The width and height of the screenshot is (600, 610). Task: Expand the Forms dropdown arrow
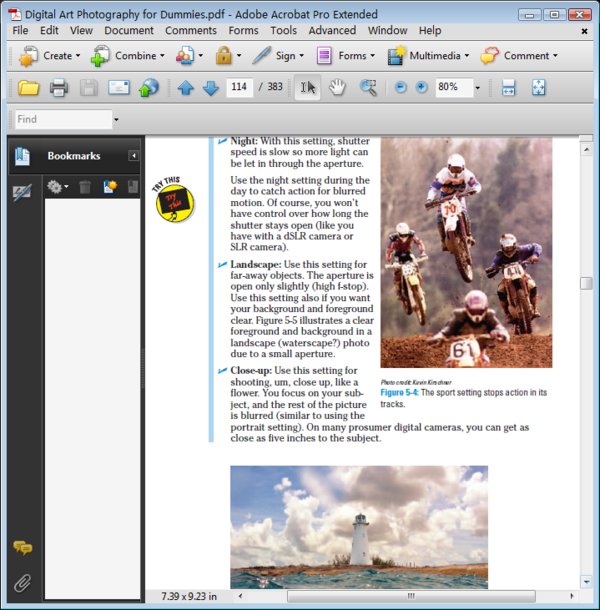click(x=373, y=56)
